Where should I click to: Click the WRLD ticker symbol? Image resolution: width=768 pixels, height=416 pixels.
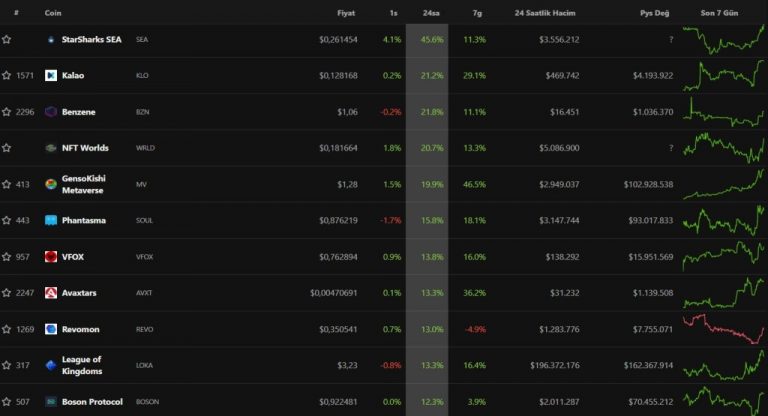coord(145,148)
